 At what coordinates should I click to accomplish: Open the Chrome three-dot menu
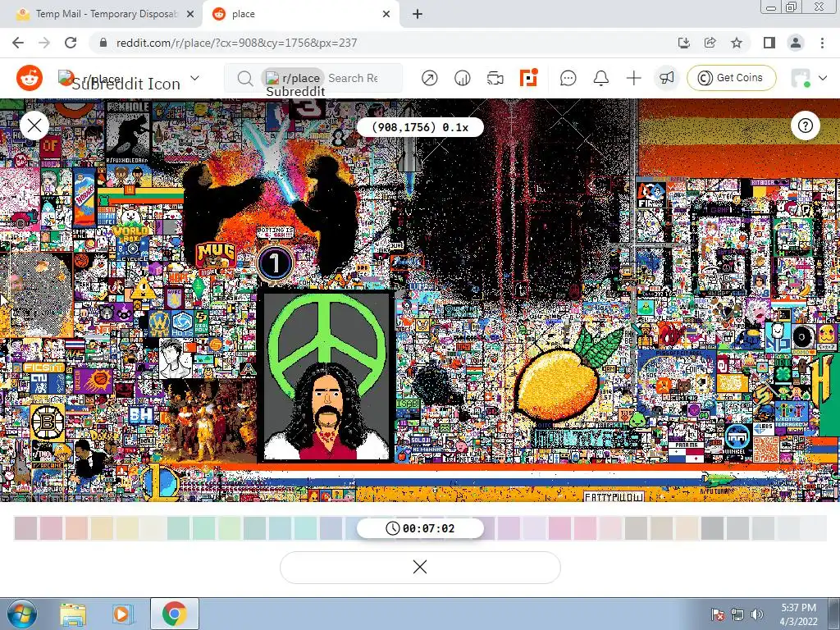(822, 43)
